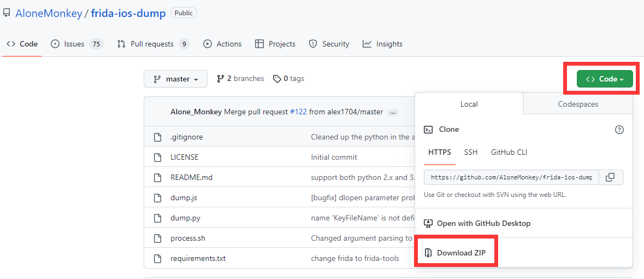Switch to the Codespaces tab
Image resolution: width=644 pixels, height=279 pixels.
coord(578,104)
